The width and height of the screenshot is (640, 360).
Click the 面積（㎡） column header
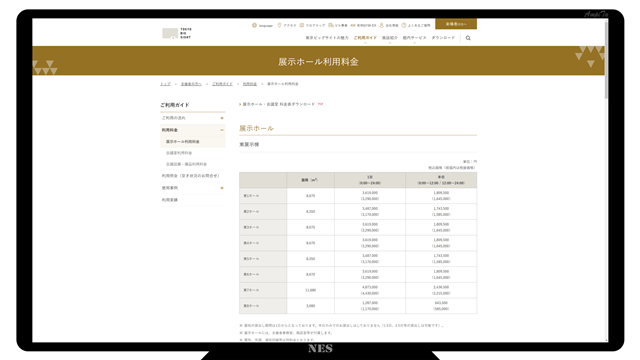pos(310,180)
